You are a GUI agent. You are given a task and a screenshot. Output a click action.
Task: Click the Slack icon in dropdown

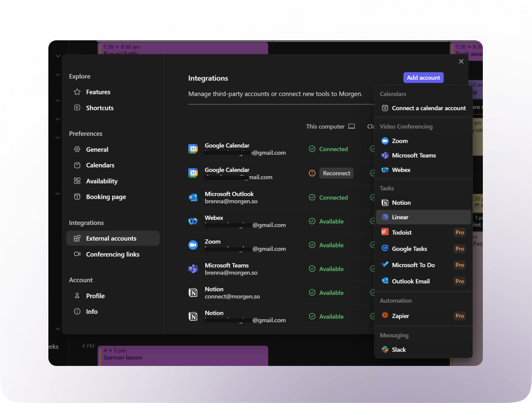[x=385, y=349]
